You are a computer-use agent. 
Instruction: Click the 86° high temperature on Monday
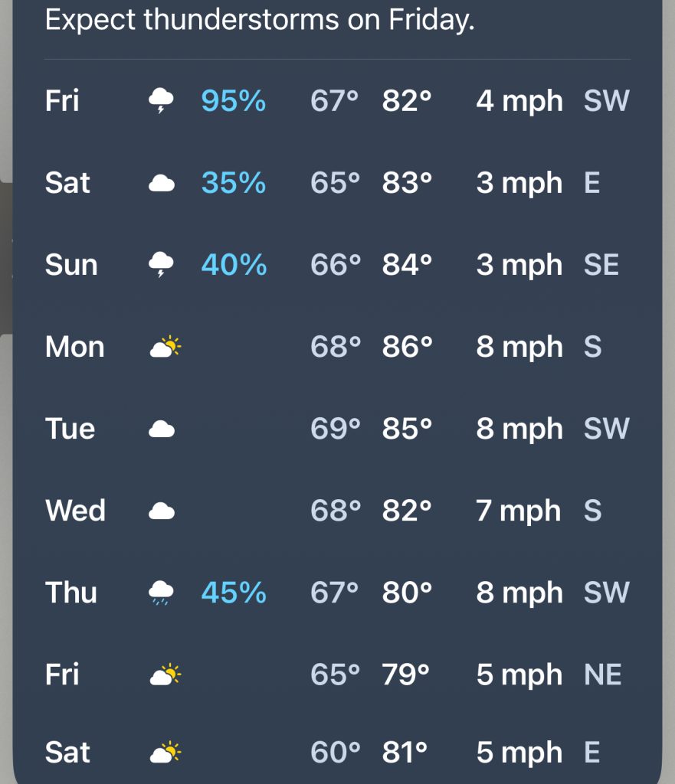[407, 348]
